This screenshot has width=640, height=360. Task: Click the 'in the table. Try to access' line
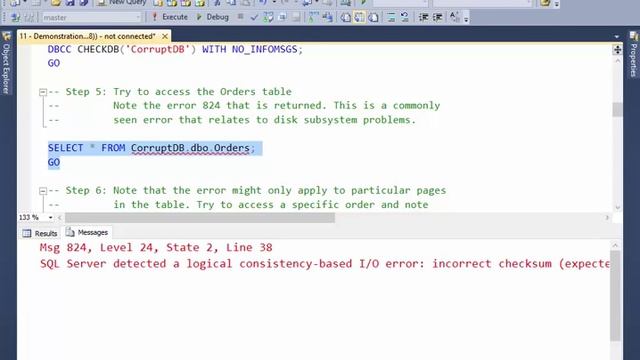[271, 204]
